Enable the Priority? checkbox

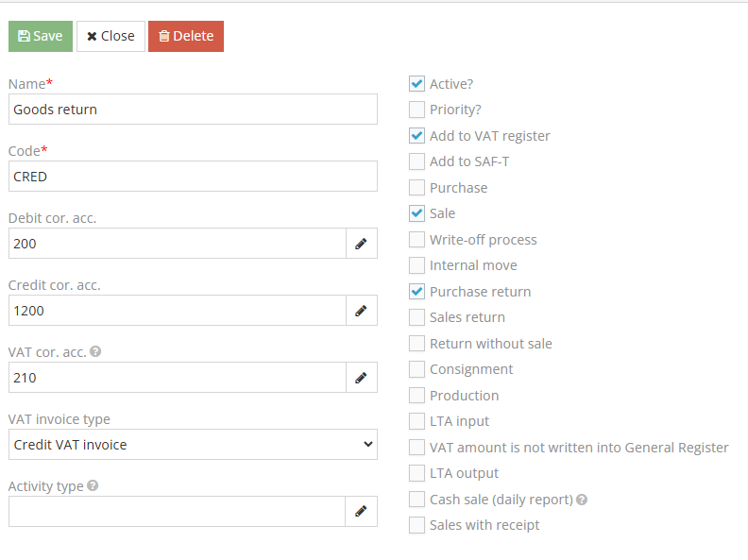[416, 110]
